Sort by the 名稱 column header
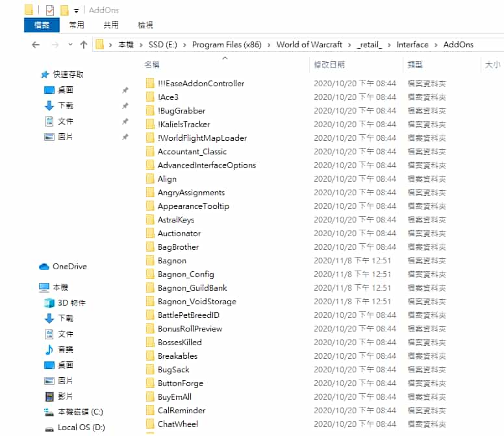Image resolution: width=504 pixels, height=436 pixels. click(152, 65)
